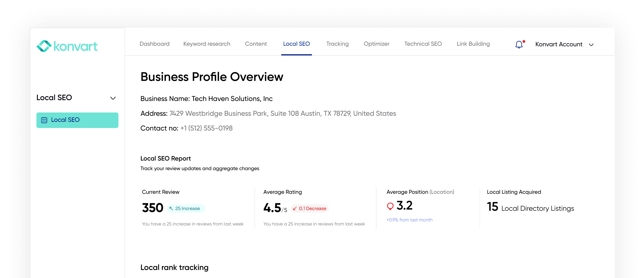
Task: Click the business phone number
Action: [x=207, y=128]
